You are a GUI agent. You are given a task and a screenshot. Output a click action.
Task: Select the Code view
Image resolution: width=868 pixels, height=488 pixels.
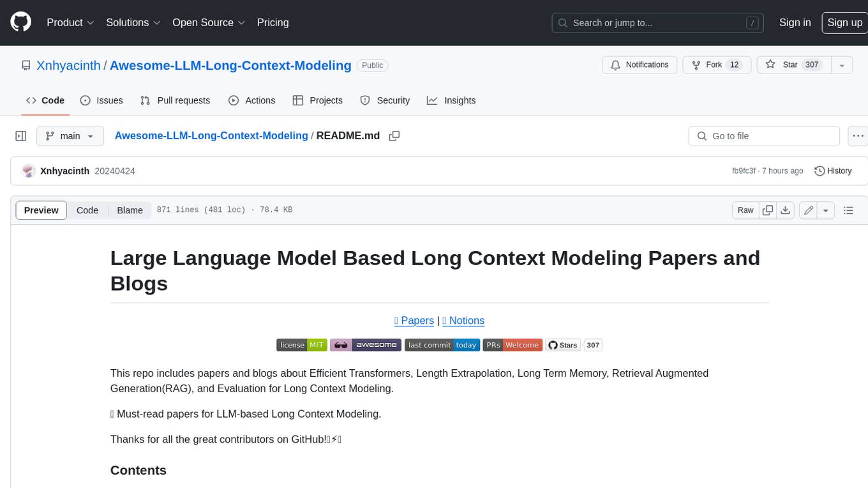87,210
